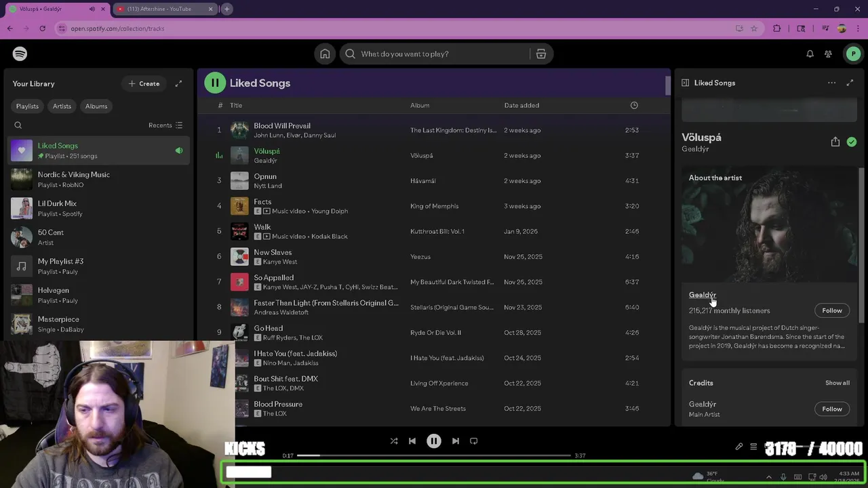
Task: Open the What's New notifications bell
Action: [x=810, y=54]
